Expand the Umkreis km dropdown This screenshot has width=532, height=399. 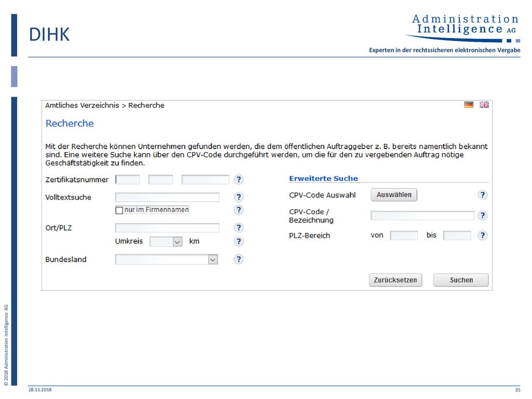pos(178,242)
